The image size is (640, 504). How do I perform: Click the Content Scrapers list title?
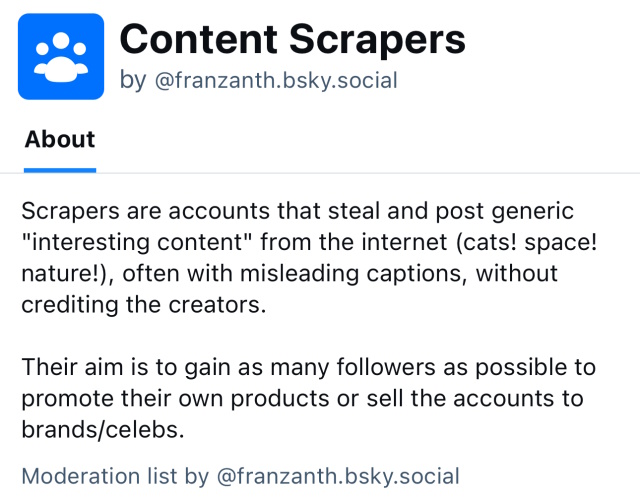tap(292, 40)
